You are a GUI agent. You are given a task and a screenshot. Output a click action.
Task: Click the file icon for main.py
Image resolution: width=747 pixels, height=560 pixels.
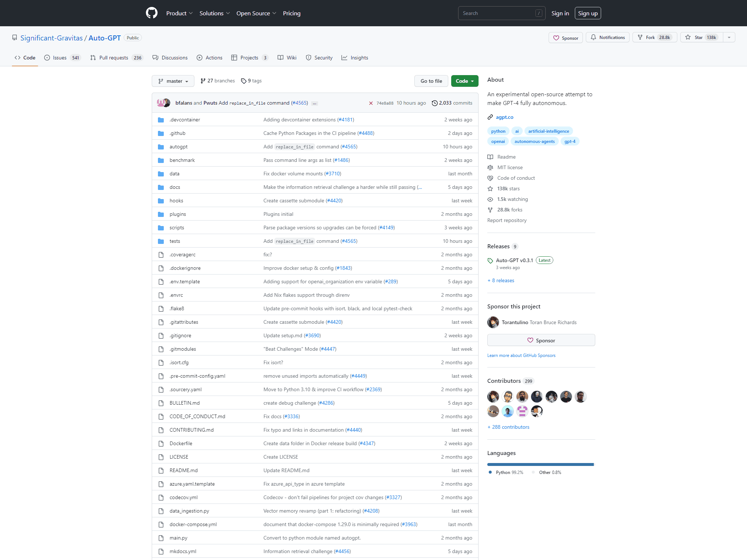click(161, 538)
